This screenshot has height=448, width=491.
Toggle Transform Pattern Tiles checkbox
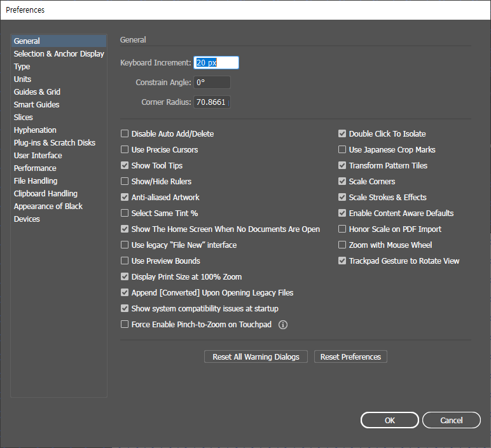[x=342, y=165]
